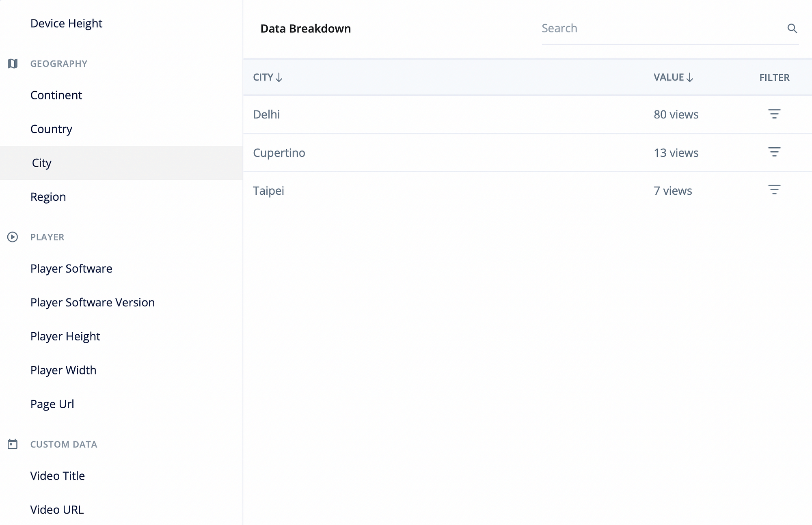The height and width of the screenshot is (525, 812).
Task: Click the Taipei city cell
Action: click(x=268, y=191)
